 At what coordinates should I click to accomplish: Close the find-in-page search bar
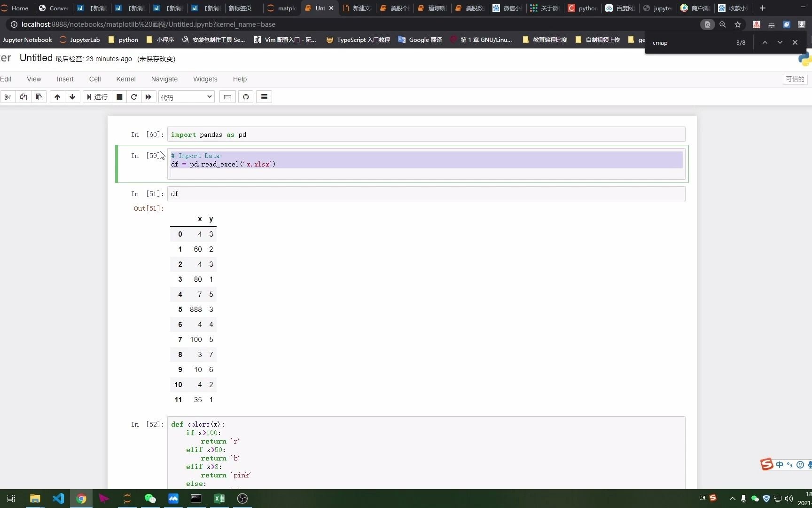tap(795, 42)
